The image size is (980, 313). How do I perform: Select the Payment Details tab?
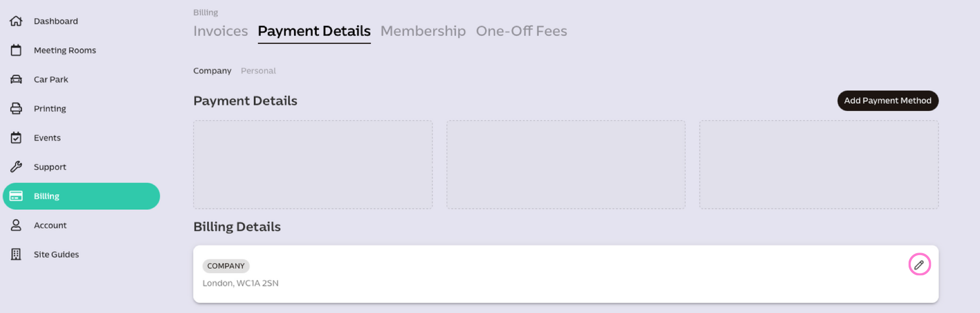pyautogui.click(x=314, y=31)
